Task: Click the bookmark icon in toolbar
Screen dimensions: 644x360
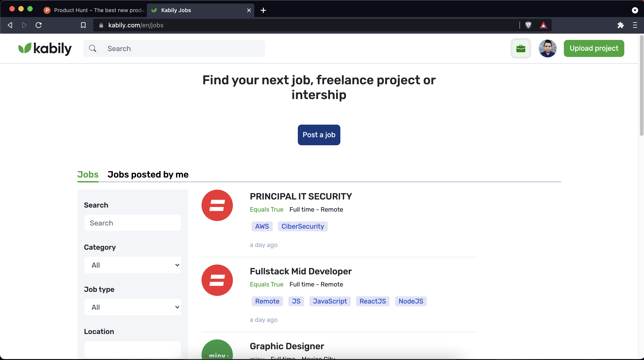Action: coord(83,25)
